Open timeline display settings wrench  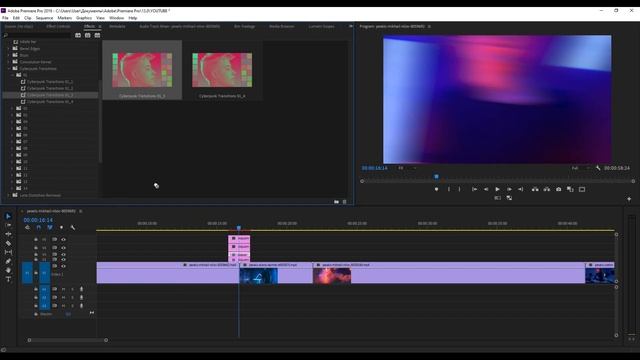coord(73,227)
